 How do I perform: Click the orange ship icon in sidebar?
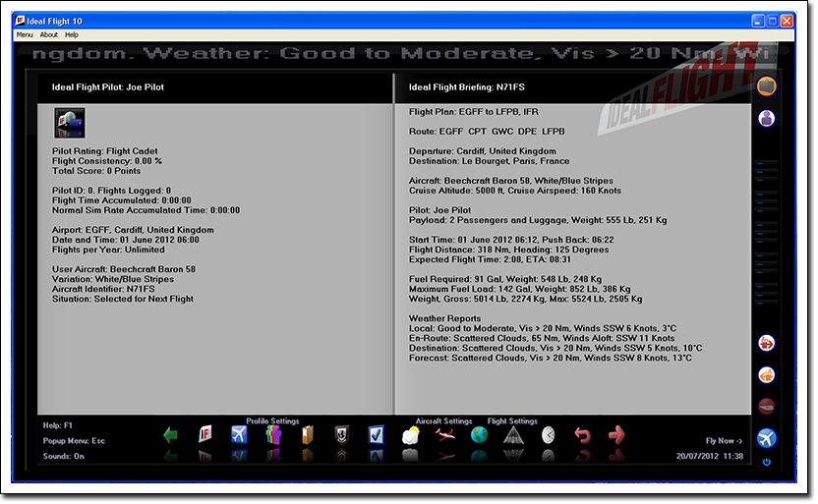coord(766,374)
